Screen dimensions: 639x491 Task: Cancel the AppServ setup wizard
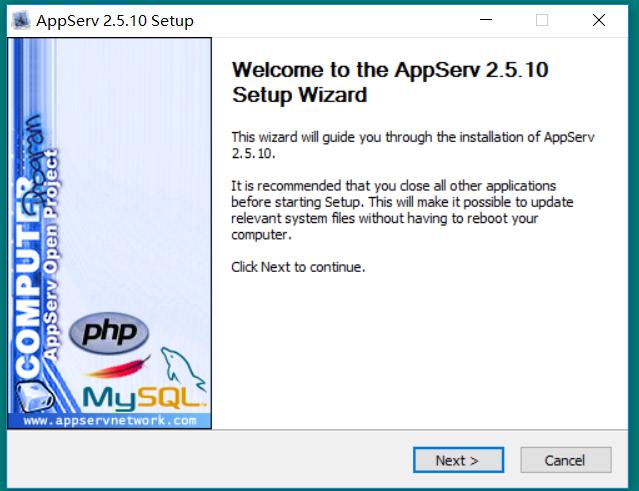pyautogui.click(x=566, y=460)
